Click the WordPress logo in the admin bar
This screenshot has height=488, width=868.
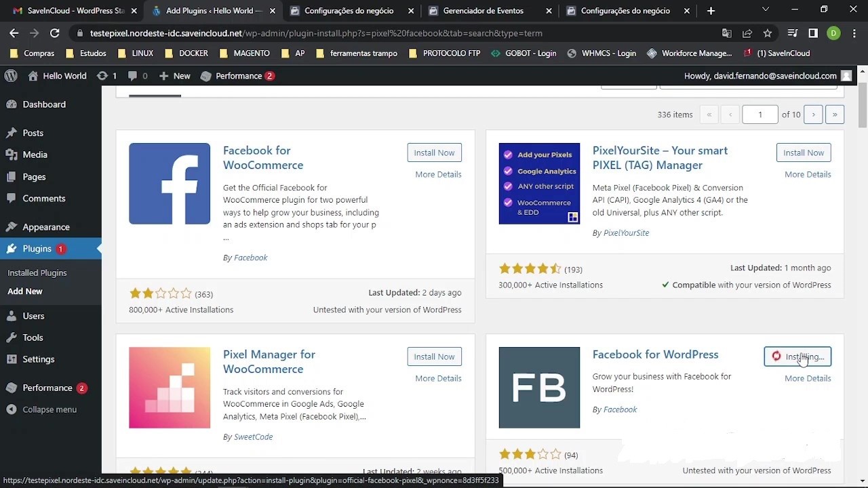pos(11,76)
